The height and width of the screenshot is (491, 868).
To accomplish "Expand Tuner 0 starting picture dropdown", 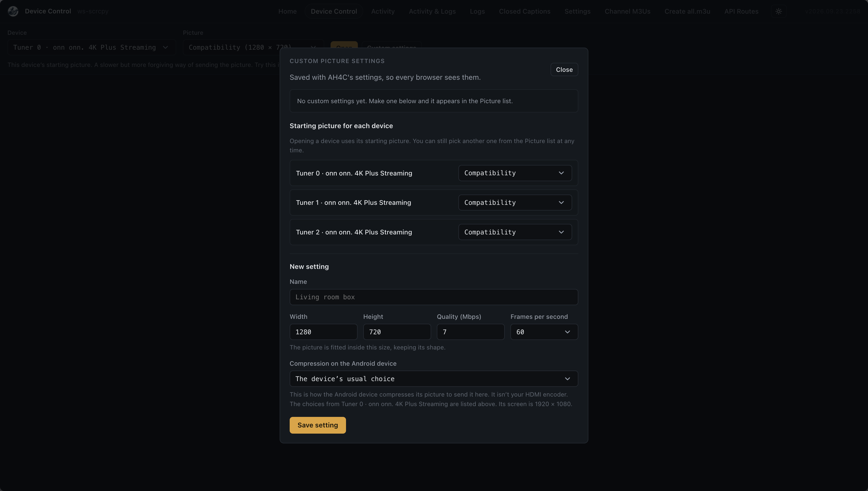I will click(x=515, y=173).
